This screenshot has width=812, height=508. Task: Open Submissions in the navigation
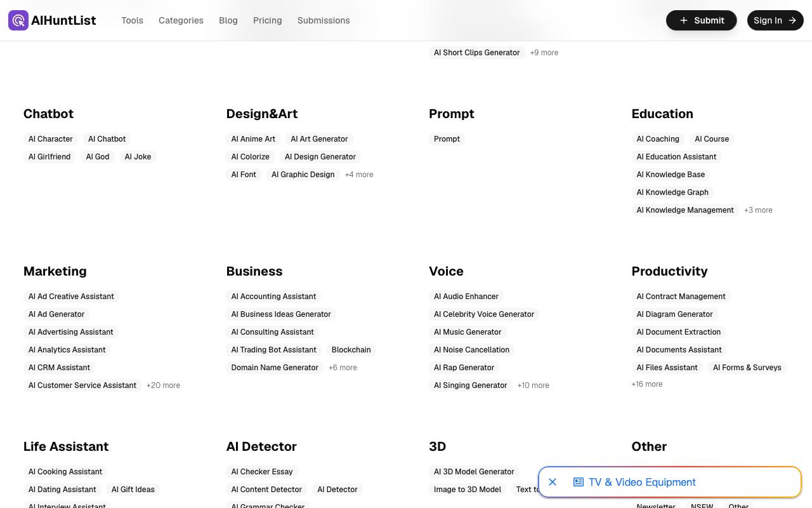324,20
